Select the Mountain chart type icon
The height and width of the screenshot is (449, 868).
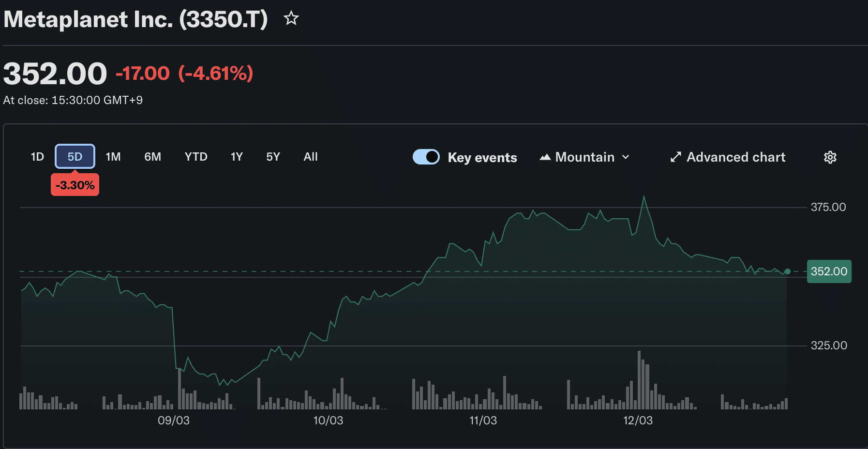click(x=545, y=157)
